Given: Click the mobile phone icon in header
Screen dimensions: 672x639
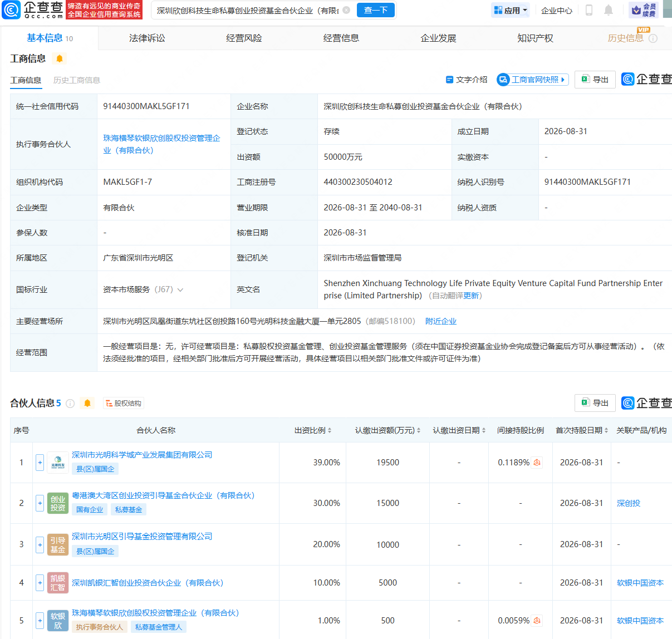Looking at the screenshot, I should point(589,10).
